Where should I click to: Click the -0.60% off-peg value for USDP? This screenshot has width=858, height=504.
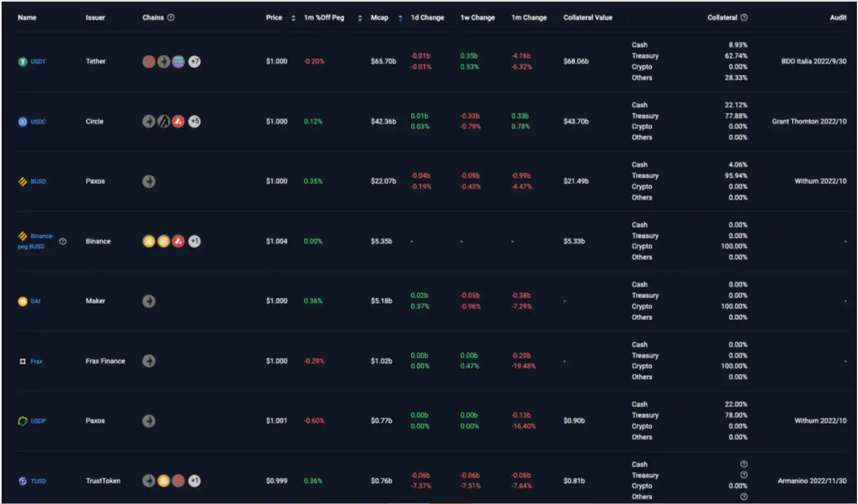(x=314, y=421)
